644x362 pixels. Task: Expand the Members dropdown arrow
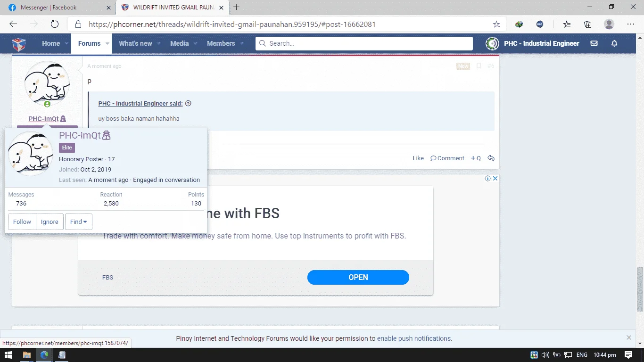242,43
